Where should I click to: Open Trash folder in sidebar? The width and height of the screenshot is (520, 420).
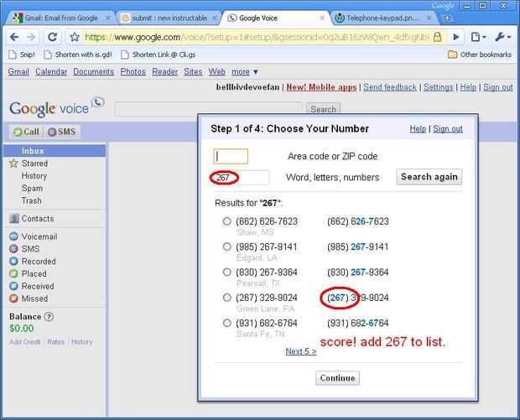click(x=32, y=200)
